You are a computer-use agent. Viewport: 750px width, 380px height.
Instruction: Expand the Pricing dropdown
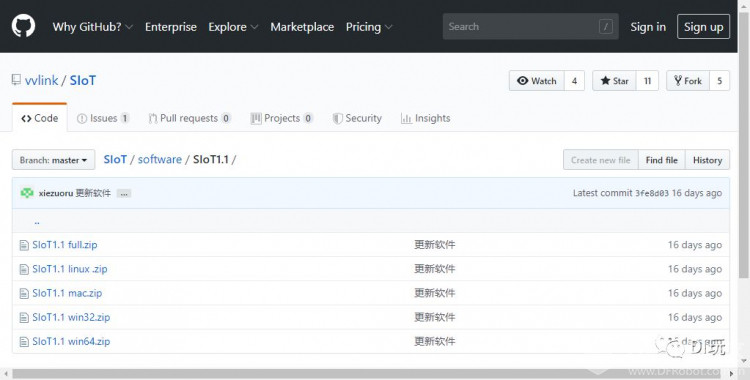click(369, 27)
